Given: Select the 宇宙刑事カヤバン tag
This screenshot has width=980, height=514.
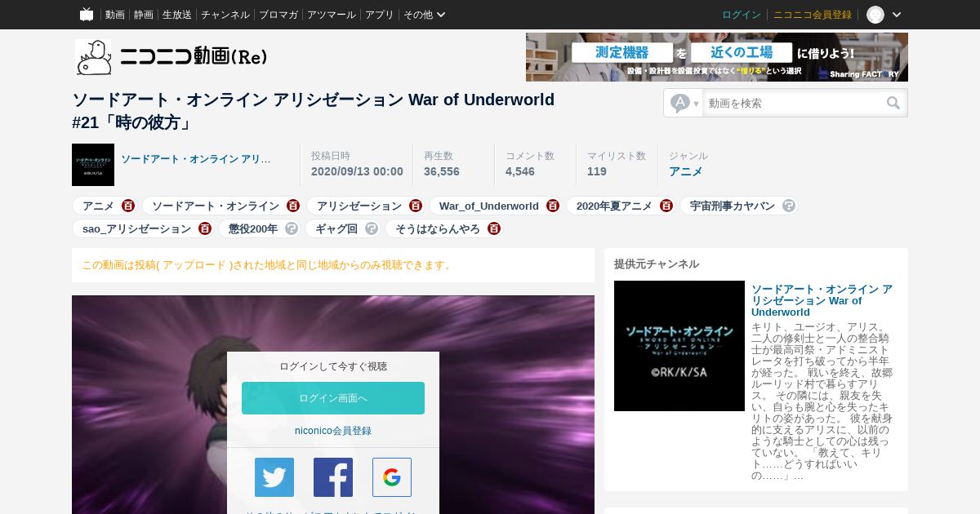Looking at the screenshot, I should 733,206.
